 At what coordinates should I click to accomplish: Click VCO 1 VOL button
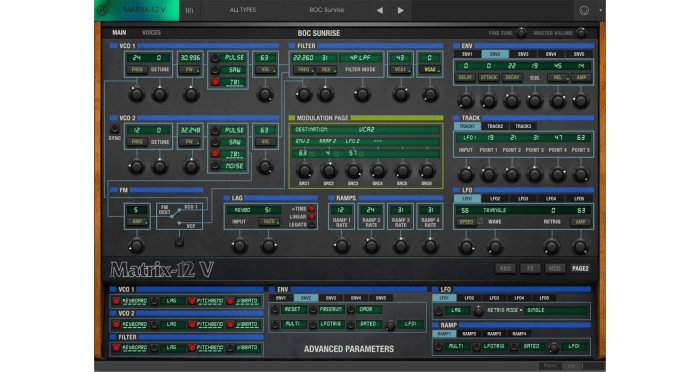[265, 70]
